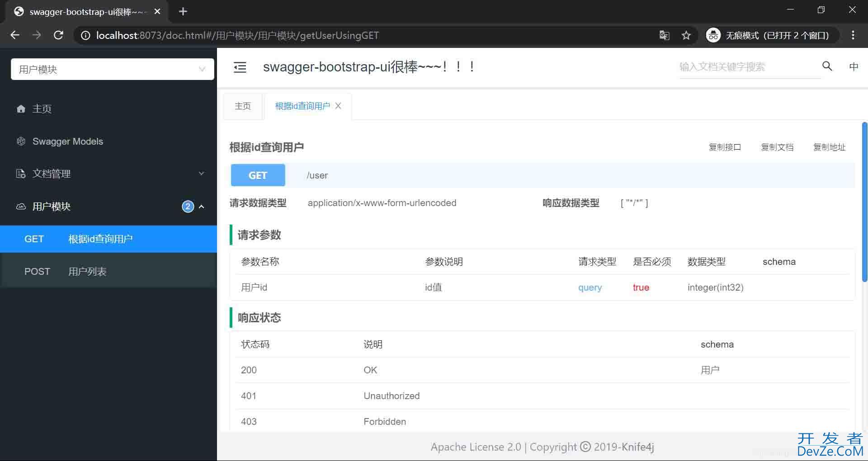Select GET 根据id查询用户 API entry
The image size is (868, 461).
pos(108,239)
